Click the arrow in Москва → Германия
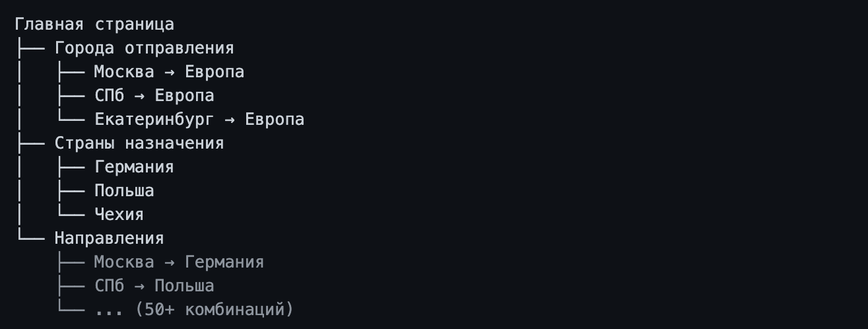The height and width of the screenshot is (329, 868). pyautogui.click(x=169, y=262)
